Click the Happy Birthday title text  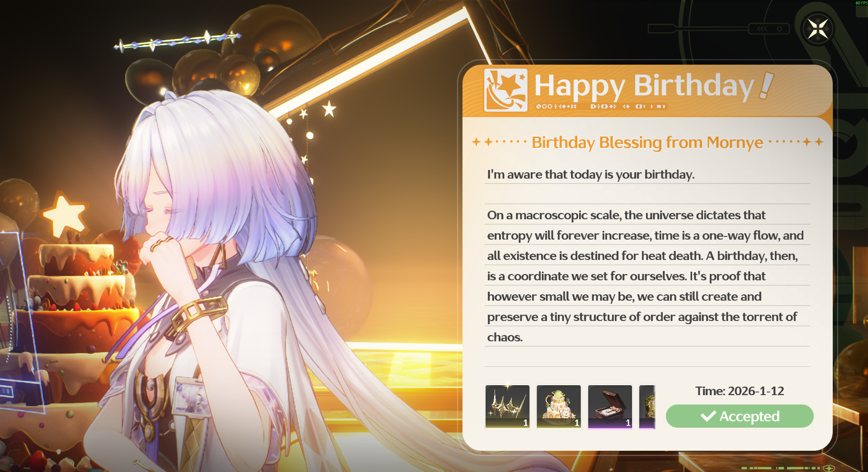644,86
